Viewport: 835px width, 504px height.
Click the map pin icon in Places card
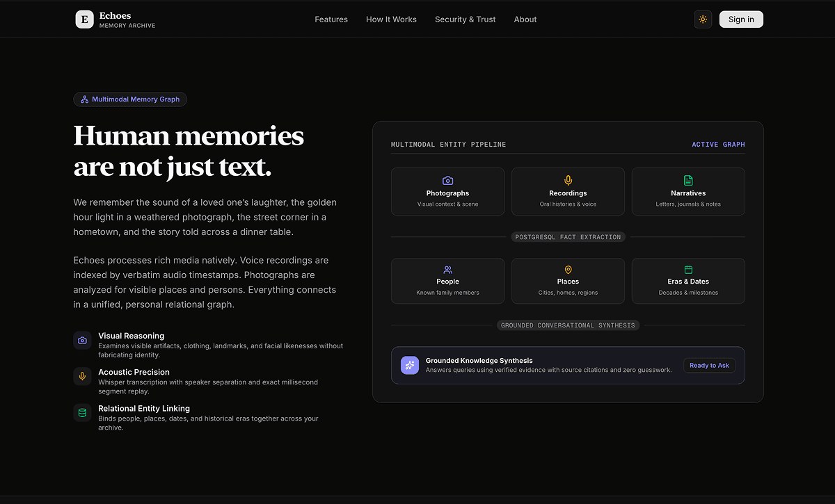pyautogui.click(x=568, y=270)
